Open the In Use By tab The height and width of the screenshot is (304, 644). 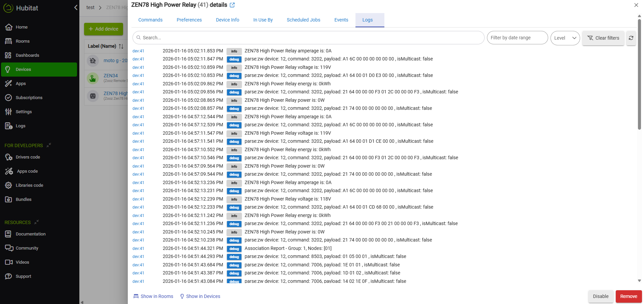pyautogui.click(x=263, y=20)
